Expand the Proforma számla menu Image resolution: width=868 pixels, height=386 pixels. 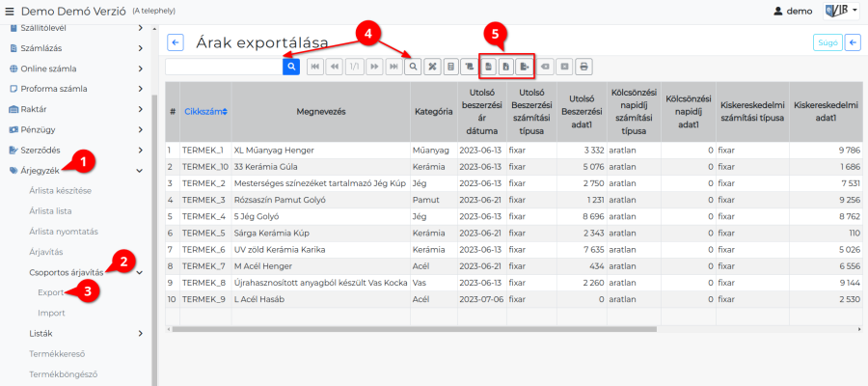point(76,89)
